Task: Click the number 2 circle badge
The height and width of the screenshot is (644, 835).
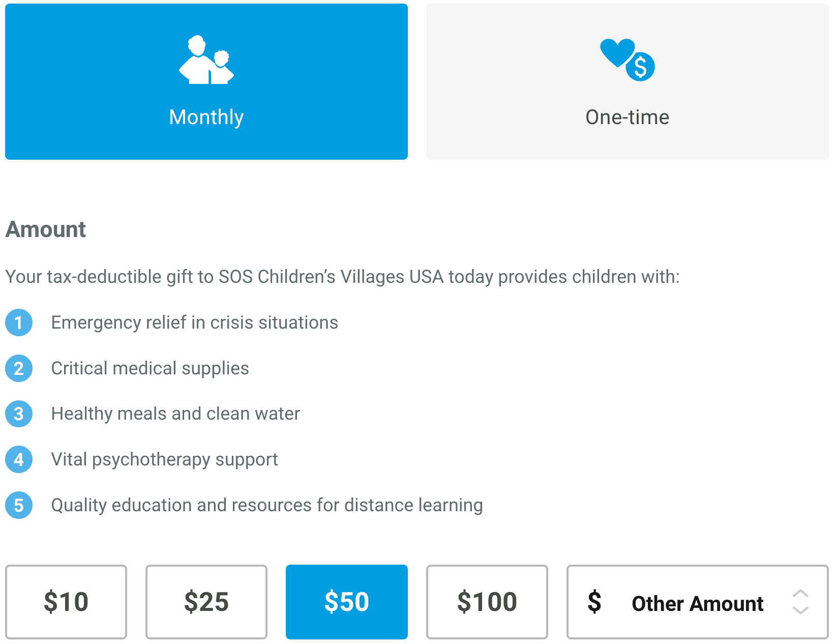Action: click(x=19, y=368)
